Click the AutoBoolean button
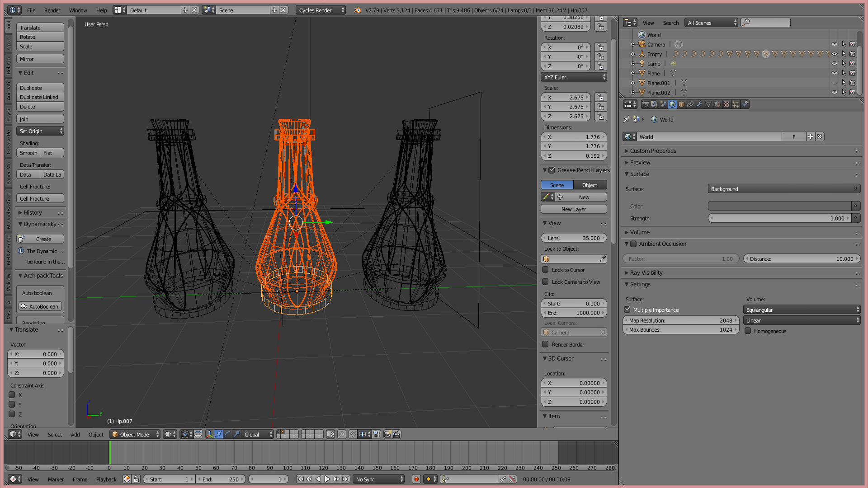Image resolution: width=868 pixels, height=488 pixels. click(x=40, y=306)
